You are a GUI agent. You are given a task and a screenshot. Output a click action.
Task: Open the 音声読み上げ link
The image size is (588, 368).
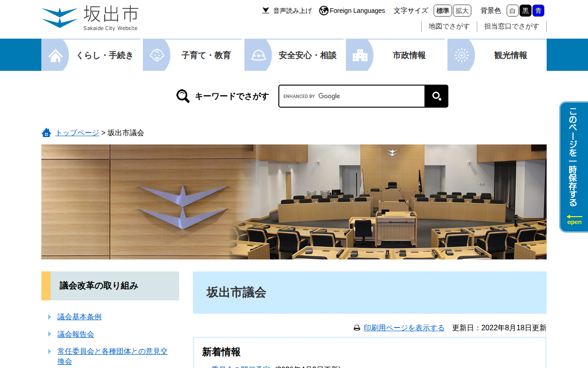293,11
